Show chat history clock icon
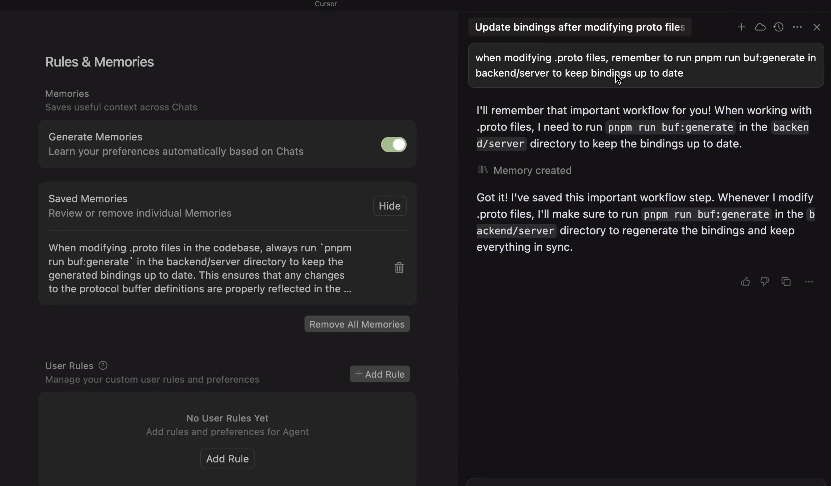Screen dimensions: 831x486 point(778,27)
